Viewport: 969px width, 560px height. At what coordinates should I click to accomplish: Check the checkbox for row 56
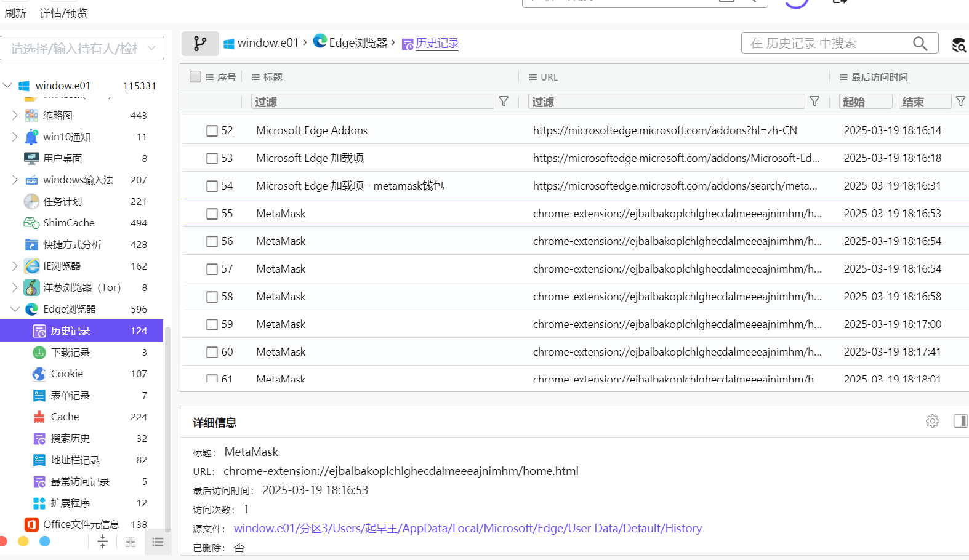click(212, 241)
